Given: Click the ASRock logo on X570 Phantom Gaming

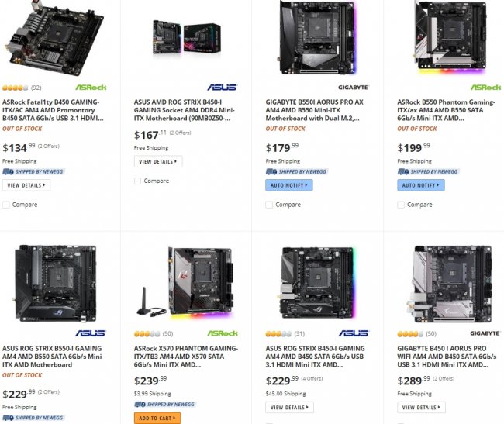Looking at the screenshot, I should click(x=223, y=333).
